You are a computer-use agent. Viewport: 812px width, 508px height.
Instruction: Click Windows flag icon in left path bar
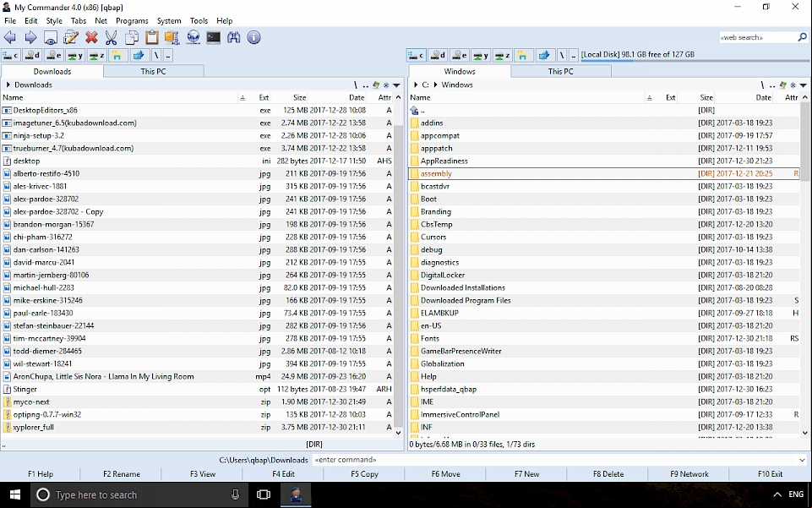pos(376,85)
